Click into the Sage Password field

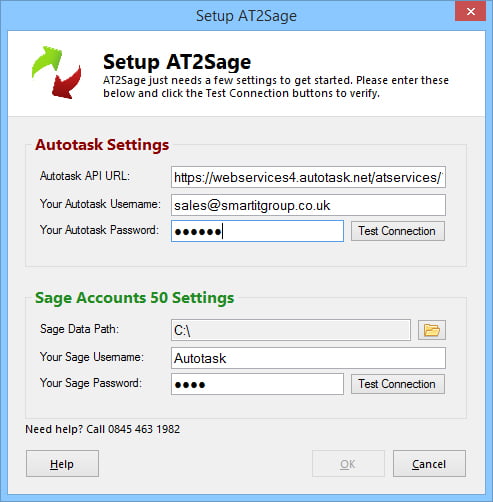[x=257, y=384]
